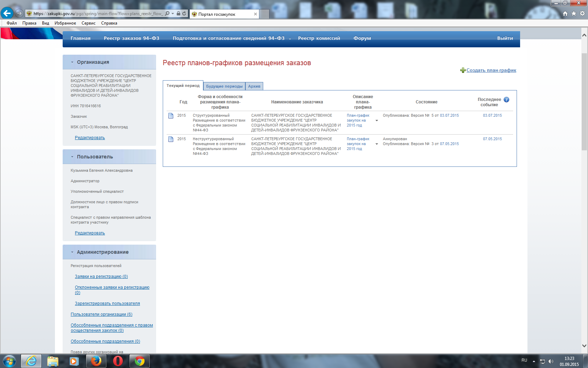Image resolution: width=588 pixels, height=368 pixels.
Task: Open the Файл menu
Action: [x=12, y=23]
